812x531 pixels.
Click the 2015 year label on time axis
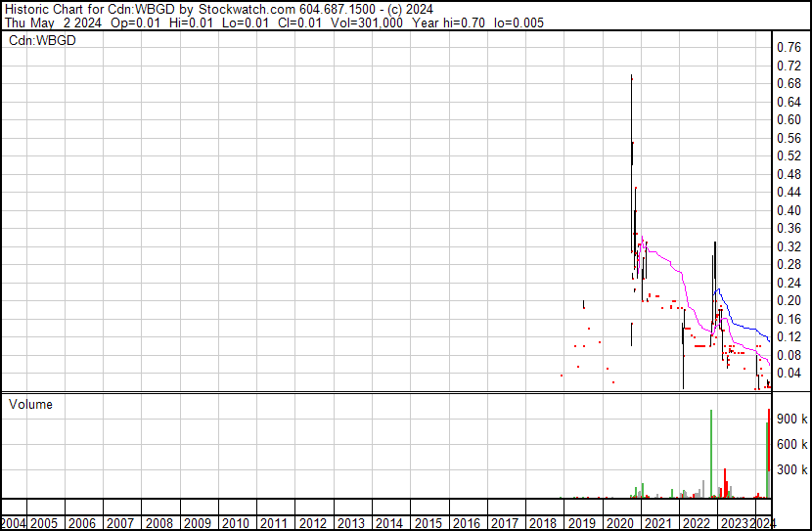point(429,524)
